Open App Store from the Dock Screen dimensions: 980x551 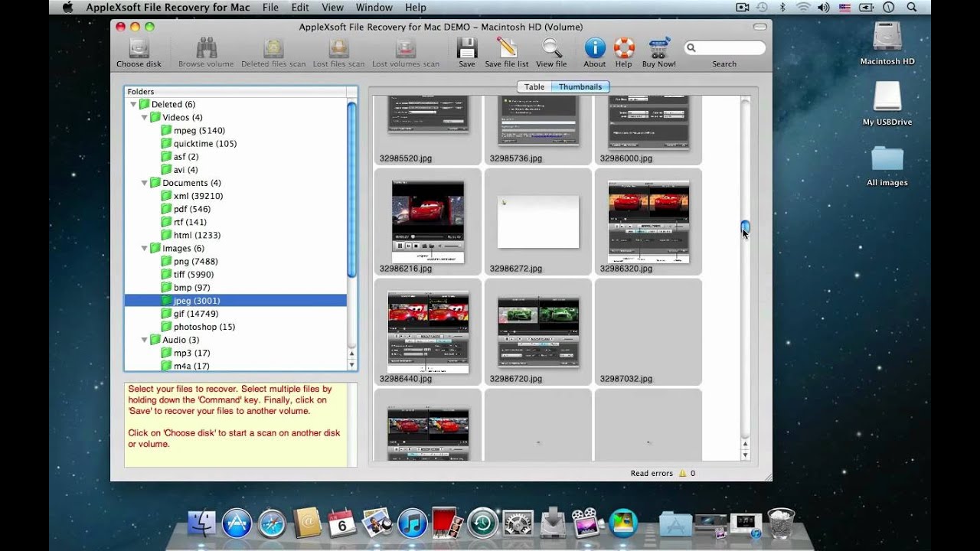pos(237,523)
